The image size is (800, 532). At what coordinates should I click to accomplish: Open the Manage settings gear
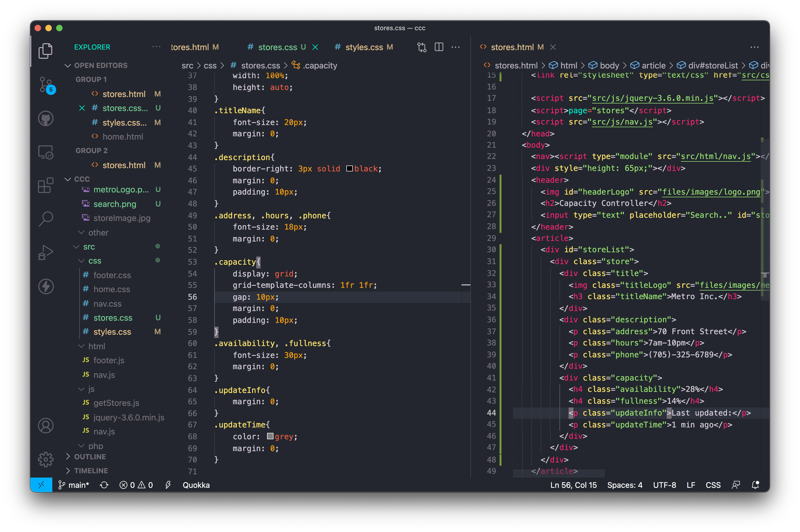click(46, 460)
